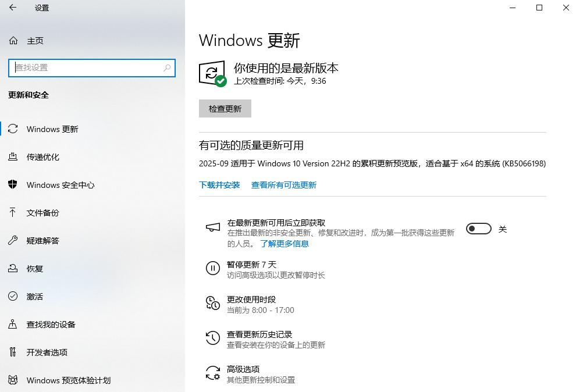Open 开发者选项 settings page
This screenshot has width=576, height=392.
pos(47,352)
